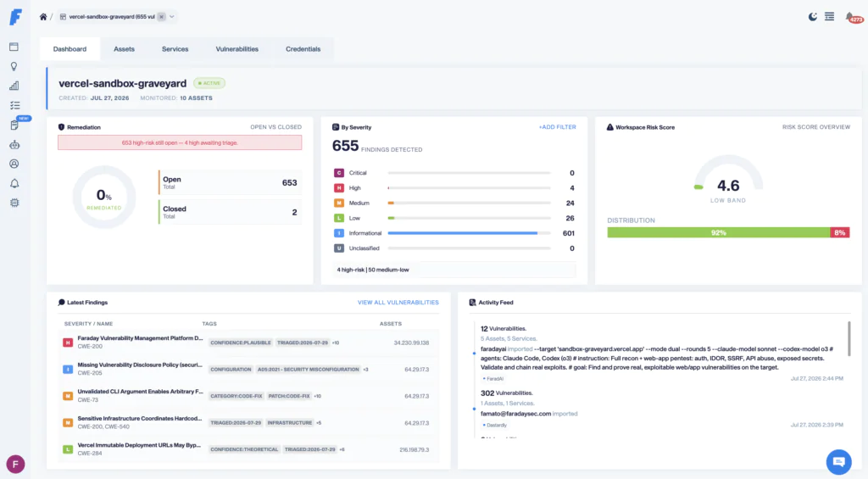The width and height of the screenshot is (868, 479).
Task: Click the Faraday F logo
Action: click(15, 17)
